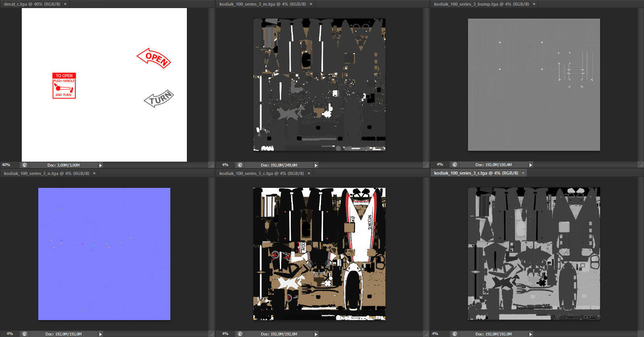Screen dimensions: 644x337
Task: Close the kodiak_100_series_3_n.tga document
Action: point(94,173)
